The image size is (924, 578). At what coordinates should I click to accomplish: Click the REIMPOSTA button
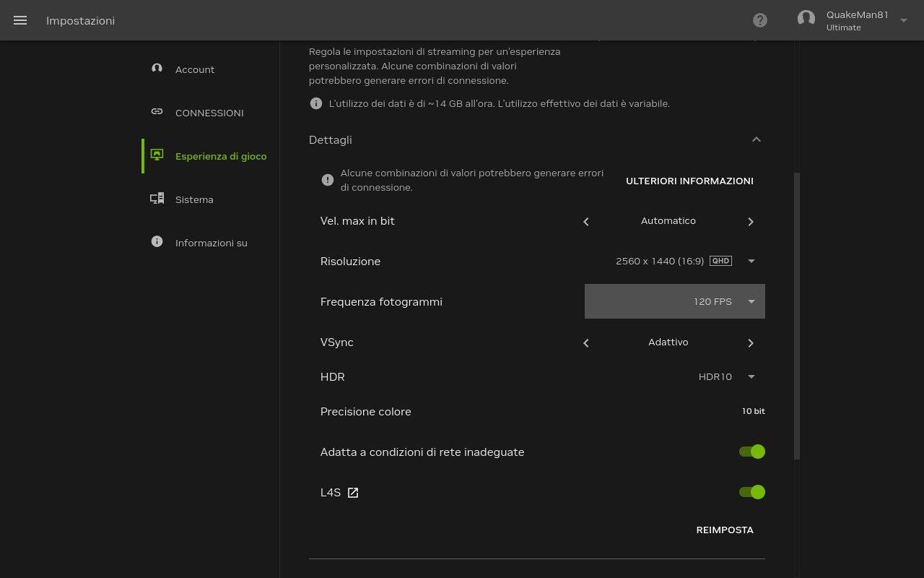point(725,530)
